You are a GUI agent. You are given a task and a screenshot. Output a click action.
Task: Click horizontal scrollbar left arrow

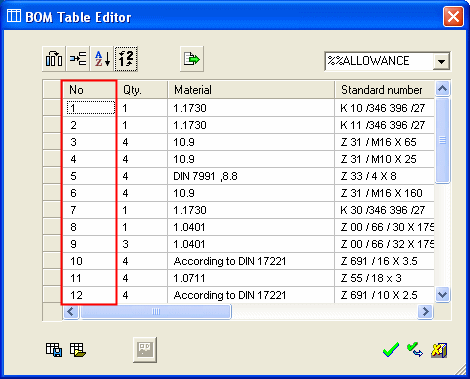click(x=71, y=312)
